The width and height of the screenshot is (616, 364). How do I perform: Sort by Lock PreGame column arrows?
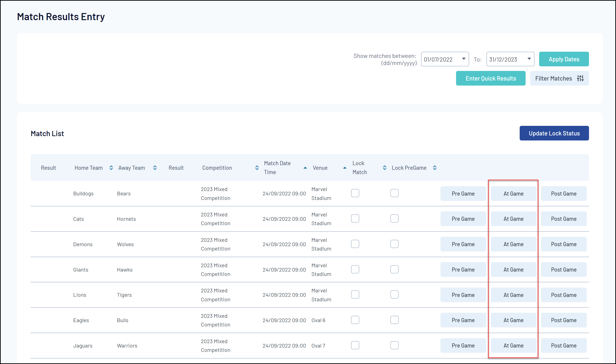tap(435, 168)
